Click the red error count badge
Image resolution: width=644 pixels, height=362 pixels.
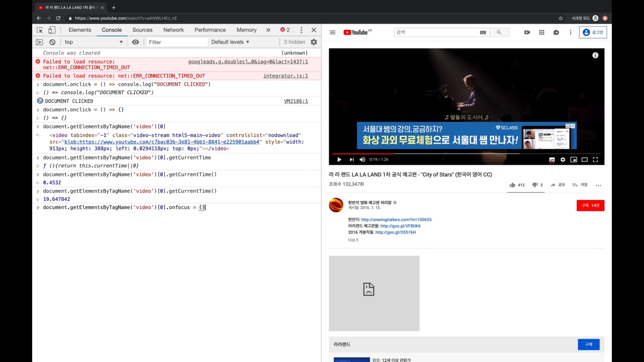pos(285,30)
